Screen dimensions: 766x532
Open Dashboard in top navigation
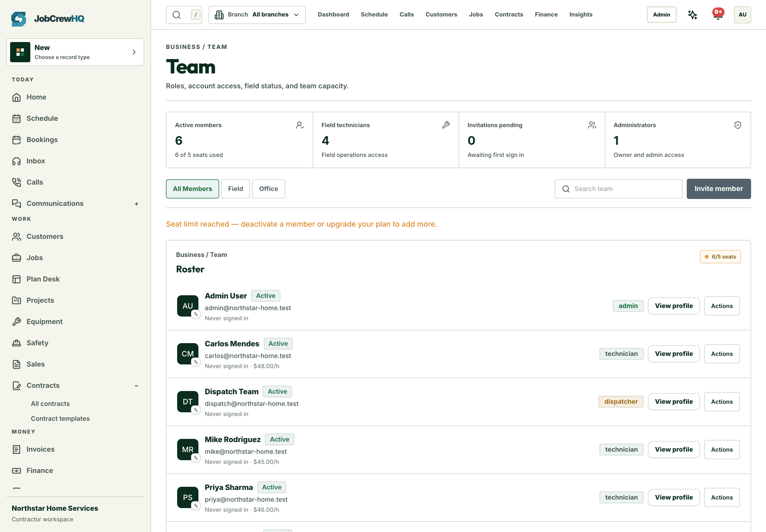click(x=333, y=15)
